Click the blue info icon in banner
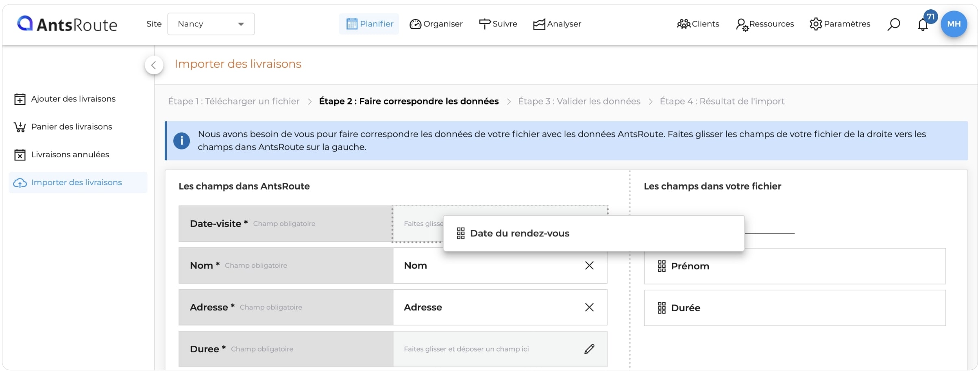This screenshot has width=980, height=373. (181, 141)
